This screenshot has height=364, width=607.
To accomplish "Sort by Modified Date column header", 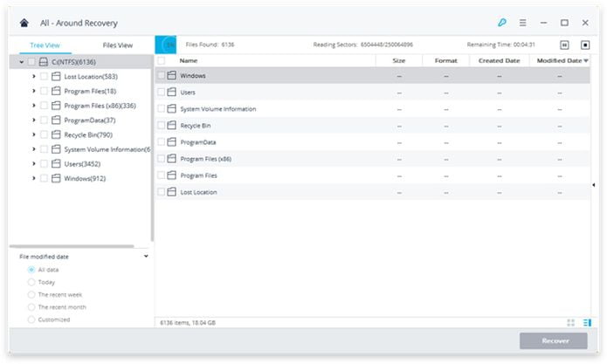I will tap(560, 60).
